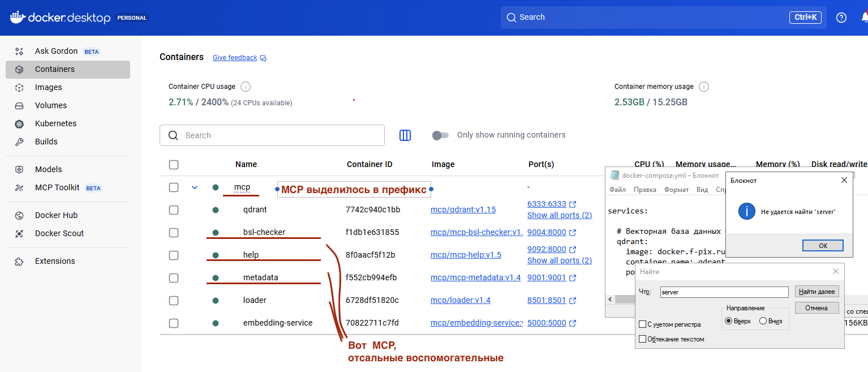This screenshot has width=868, height=372.
Task: Open the mcp/mcp-help:v1.5 image link
Action: (x=466, y=255)
